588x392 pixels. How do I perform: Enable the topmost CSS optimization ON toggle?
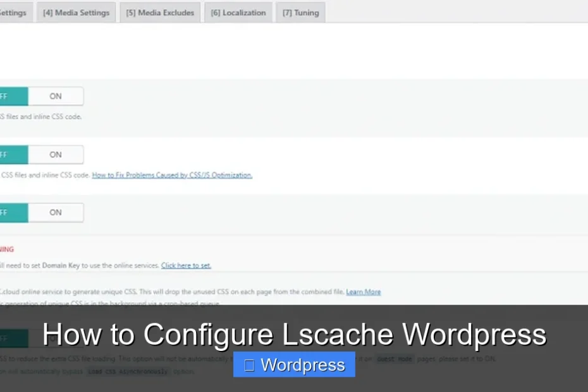click(x=55, y=95)
